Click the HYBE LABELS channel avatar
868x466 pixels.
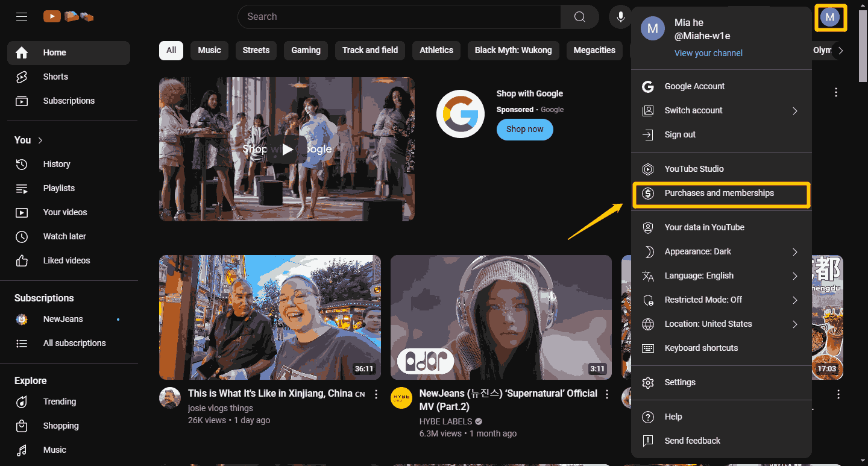401,398
